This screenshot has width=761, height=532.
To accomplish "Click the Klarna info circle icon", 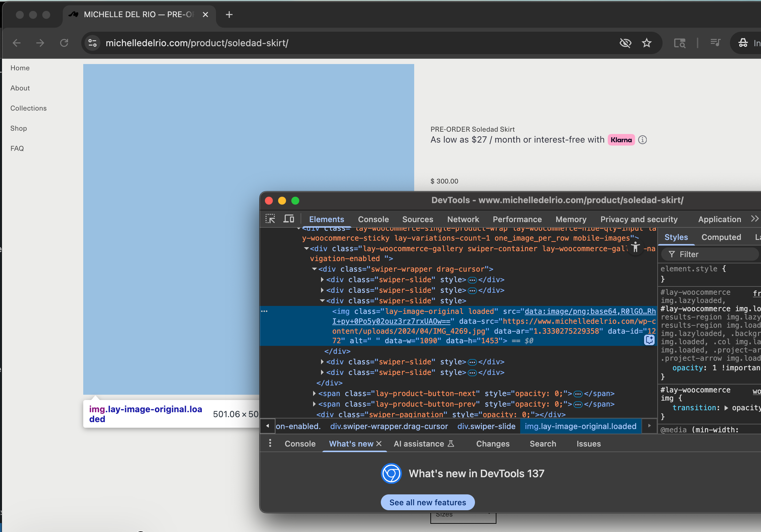I will (x=642, y=140).
